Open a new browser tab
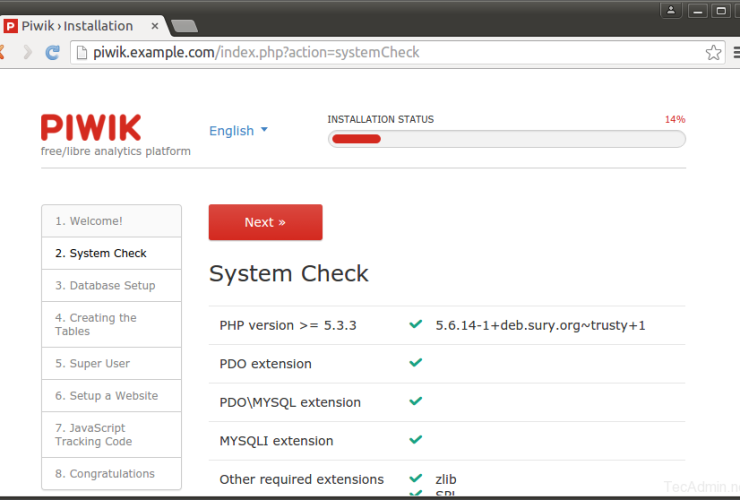This screenshot has width=740, height=500. [183, 26]
